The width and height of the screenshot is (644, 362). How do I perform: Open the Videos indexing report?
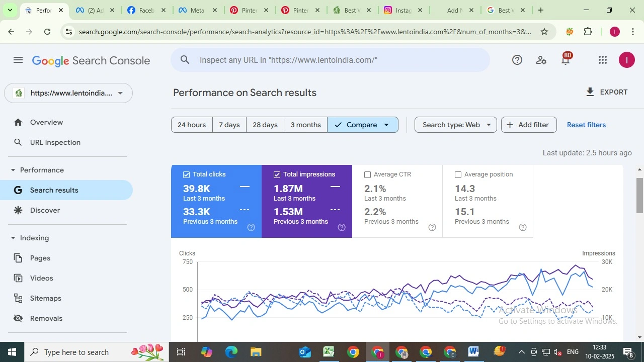[41, 278]
